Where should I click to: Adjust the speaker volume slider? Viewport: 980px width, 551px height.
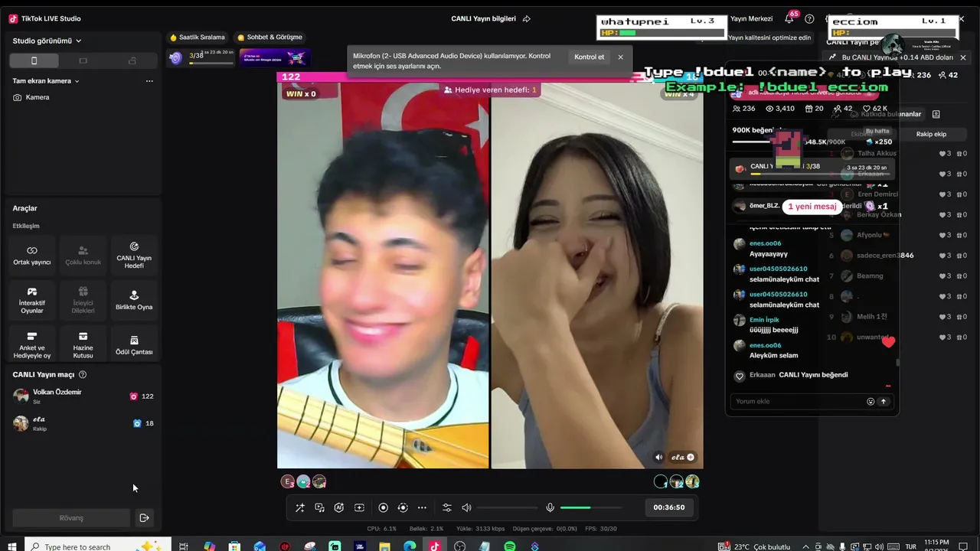point(507,507)
